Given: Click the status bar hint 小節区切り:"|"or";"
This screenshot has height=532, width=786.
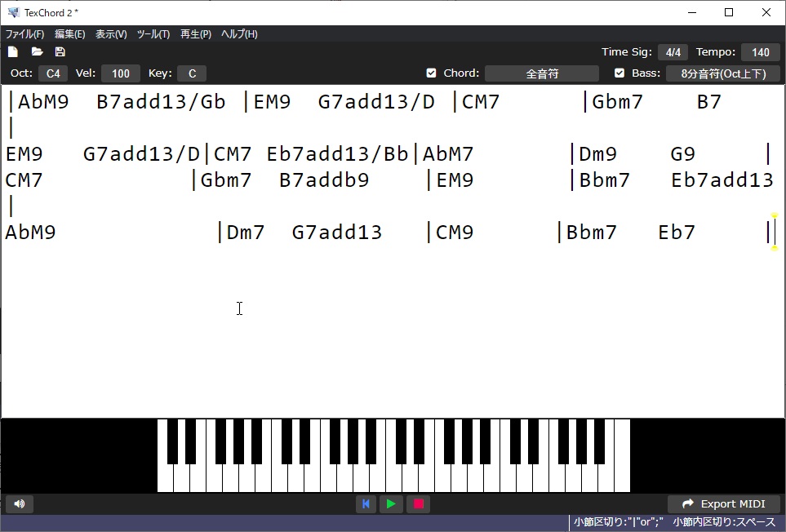Looking at the screenshot, I should [x=618, y=522].
